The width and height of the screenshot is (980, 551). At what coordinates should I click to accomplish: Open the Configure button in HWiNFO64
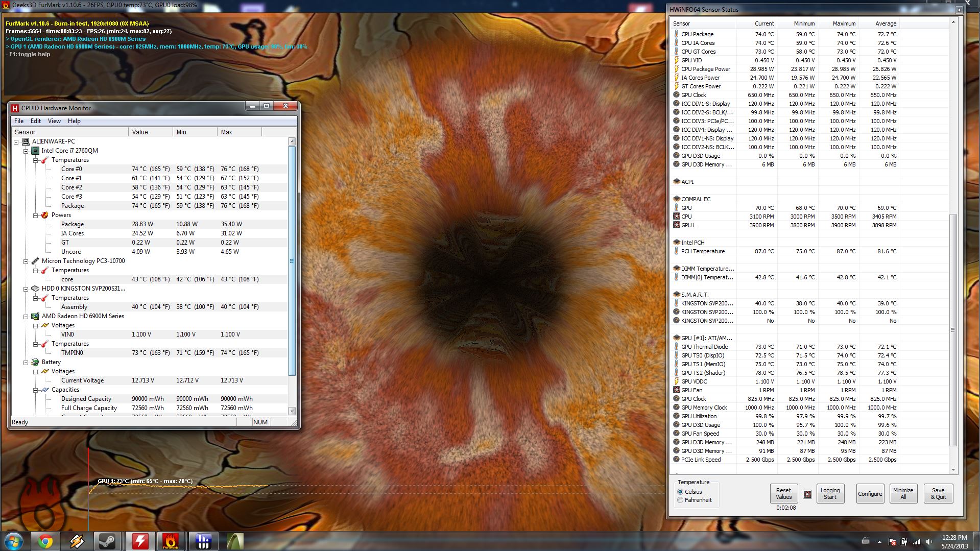pos(870,494)
